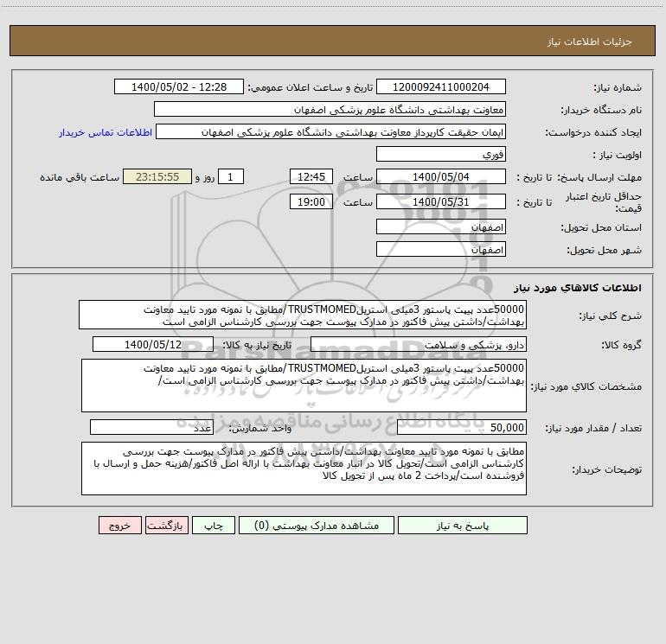
Task: Click buyer notes text area 'توضیحات خریدار'
Action: (x=304, y=469)
